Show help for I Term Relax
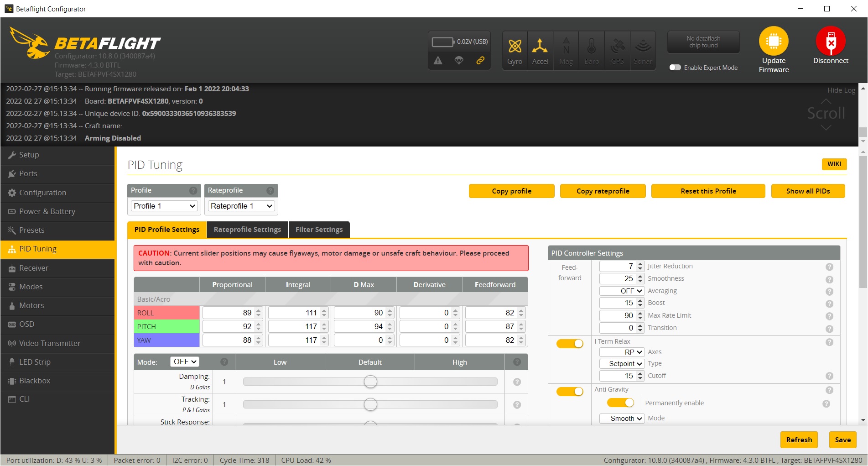 tap(829, 342)
